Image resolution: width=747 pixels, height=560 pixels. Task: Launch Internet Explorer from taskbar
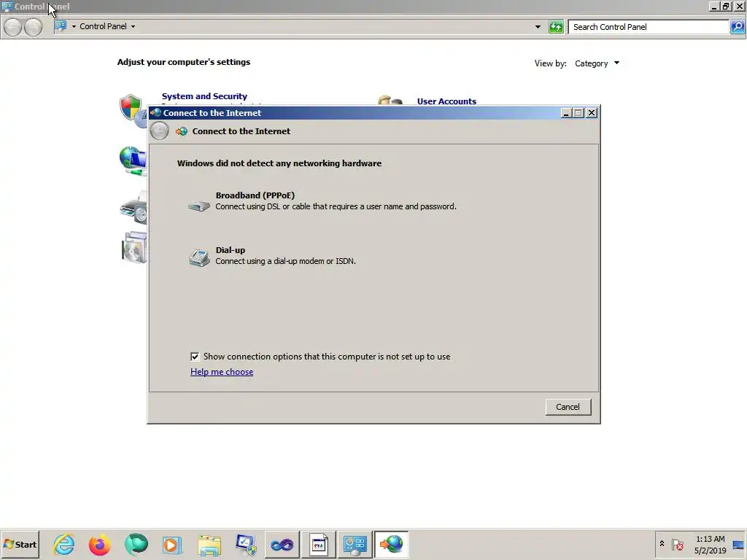point(63,544)
